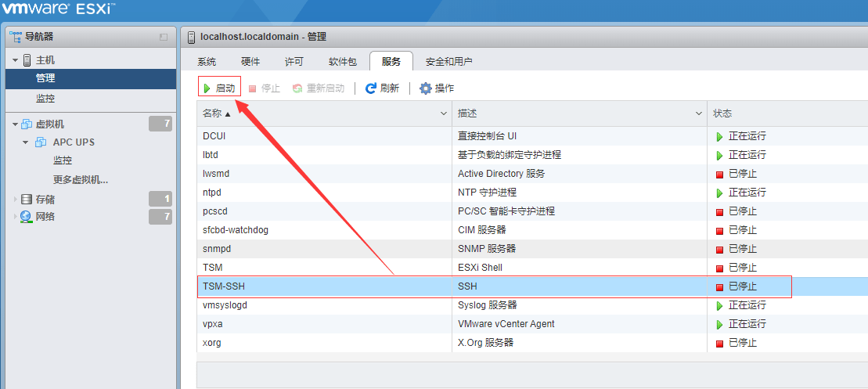Viewport: 868px width, 389px height.
Task: Click the VMware ESXi logo
Action: coord(59,9)
